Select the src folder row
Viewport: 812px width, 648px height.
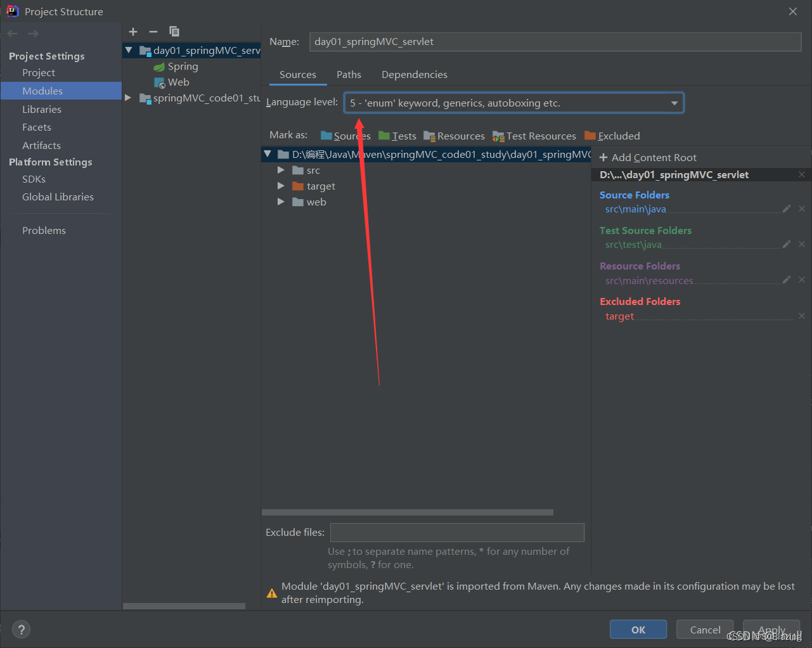tap(426, 170)
